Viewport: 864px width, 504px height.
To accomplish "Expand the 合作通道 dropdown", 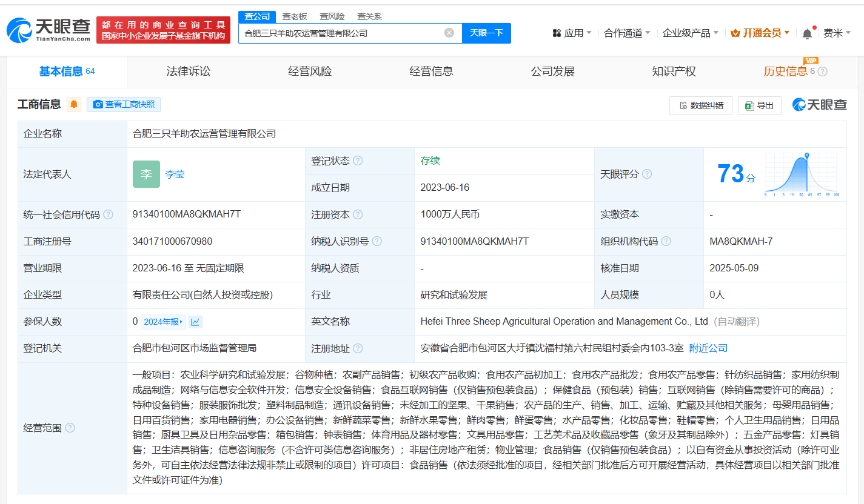I will coord(627,33).
